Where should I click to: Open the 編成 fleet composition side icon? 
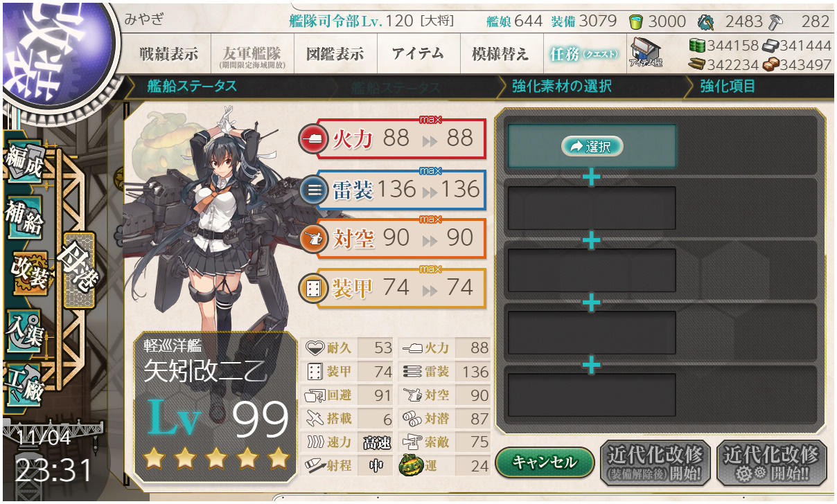[25, 161]
